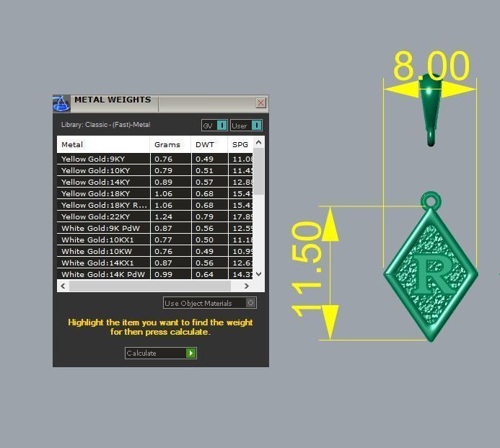Click the 0.50 DWT value for 10KX1
The image size is (500, 448).
(x=204, y=240)
